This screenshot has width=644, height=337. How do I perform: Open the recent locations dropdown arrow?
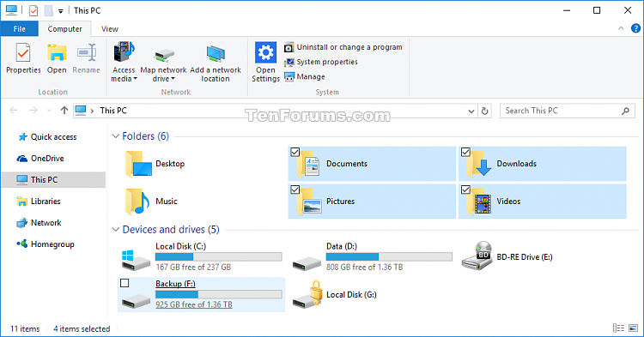point(49,111)
